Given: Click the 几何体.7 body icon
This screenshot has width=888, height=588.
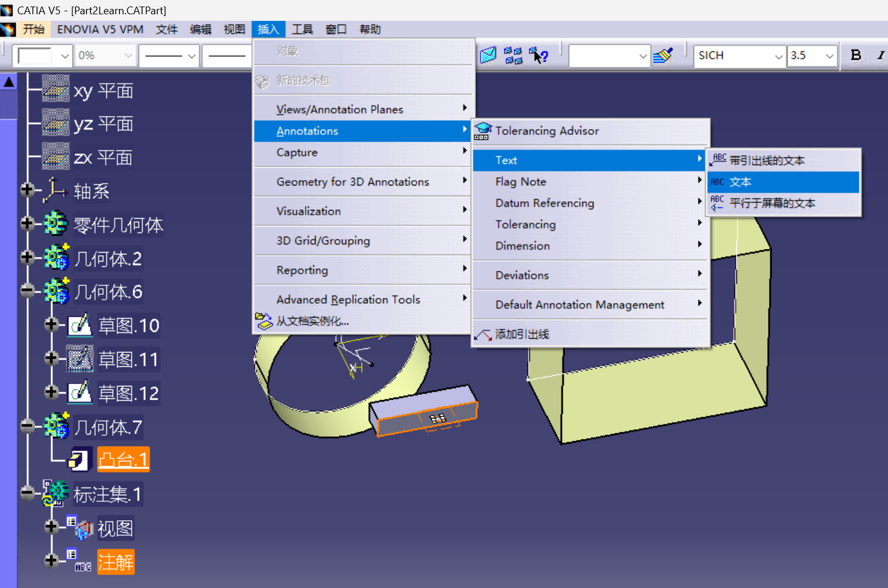Looking at the screenshot, I should pyautogui.click(x=57, y=426).
